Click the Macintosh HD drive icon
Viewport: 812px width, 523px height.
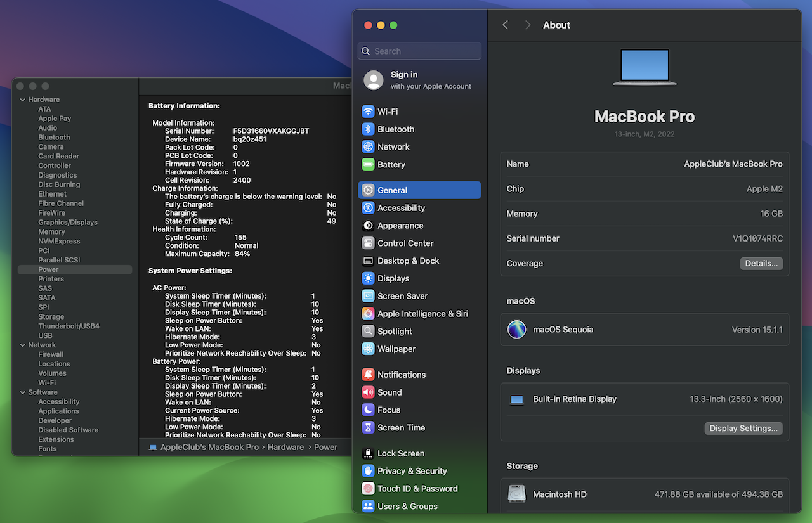click(517, 494)
